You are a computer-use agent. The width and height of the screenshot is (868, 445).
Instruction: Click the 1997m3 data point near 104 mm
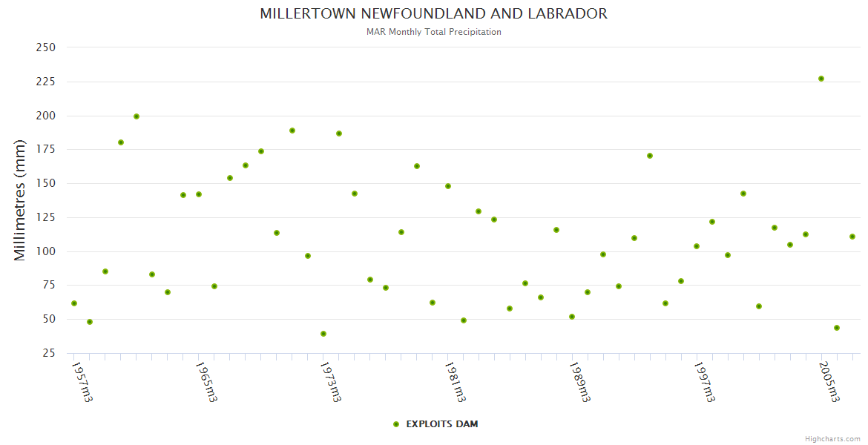(697, 246)
